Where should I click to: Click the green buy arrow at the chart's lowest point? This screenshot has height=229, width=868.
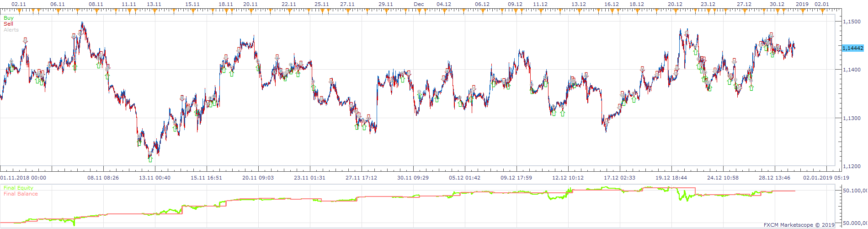(150, 159)
